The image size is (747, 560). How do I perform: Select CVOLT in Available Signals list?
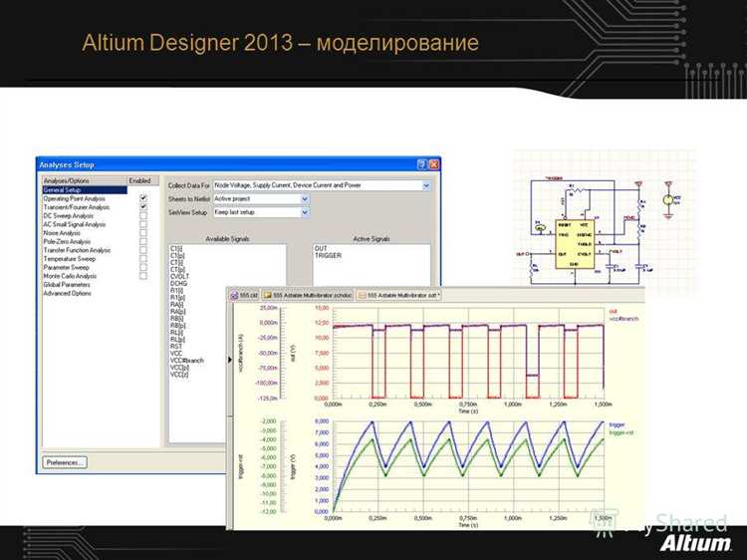tap(179, 276)
